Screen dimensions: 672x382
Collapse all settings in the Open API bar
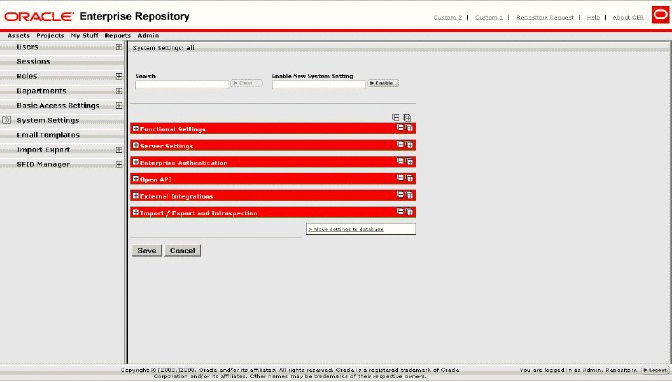400,177
